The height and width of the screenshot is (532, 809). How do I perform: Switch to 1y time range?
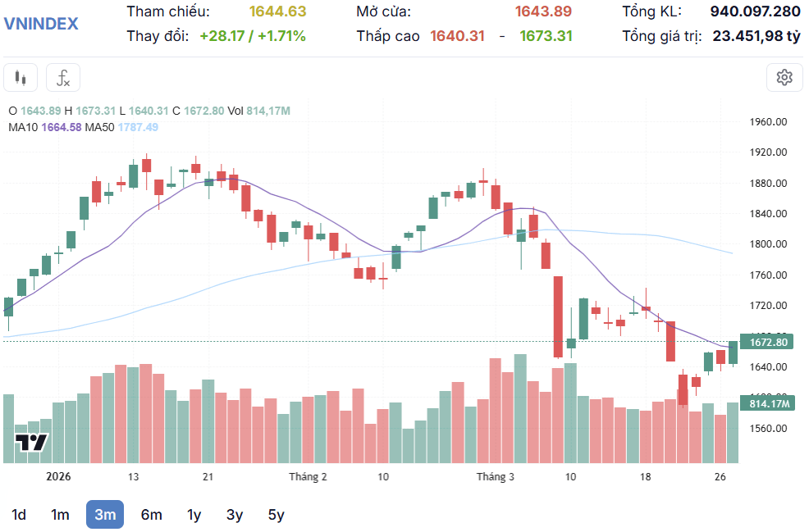point(194,515)
